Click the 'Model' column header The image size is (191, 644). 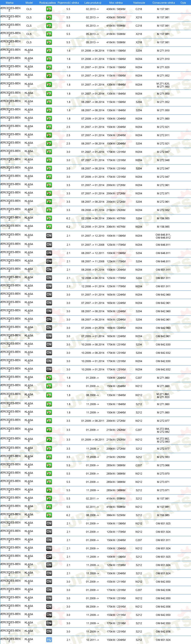tap(29, 3)
